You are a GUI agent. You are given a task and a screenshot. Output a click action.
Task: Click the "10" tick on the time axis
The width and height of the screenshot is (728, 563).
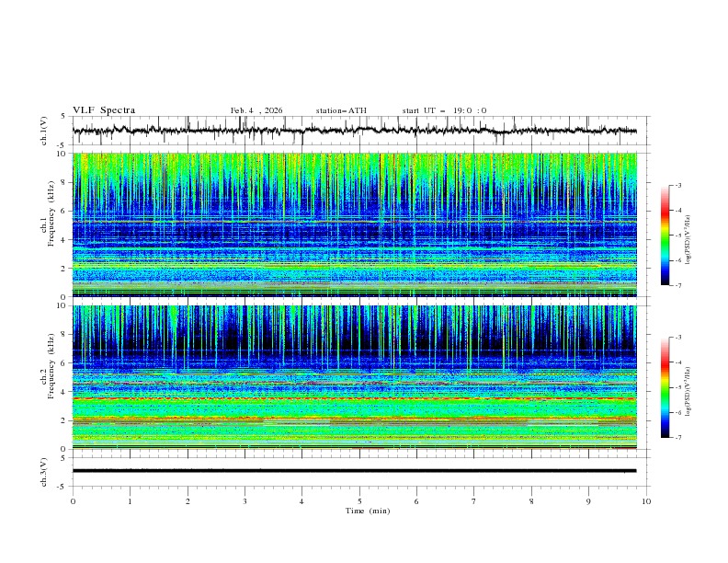pos(646,501)
